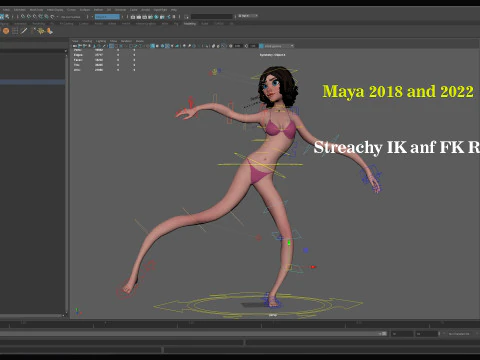Select the 'Edges' heads-up display row
The image size is (480, 360).
click(104, 55)
